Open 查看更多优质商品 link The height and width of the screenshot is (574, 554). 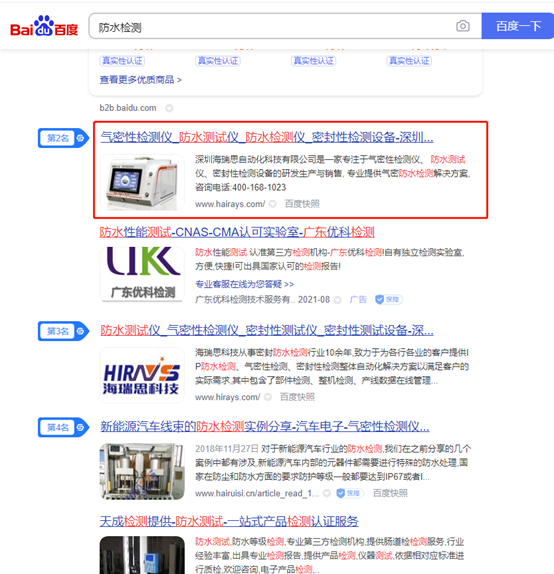point(141,80)
